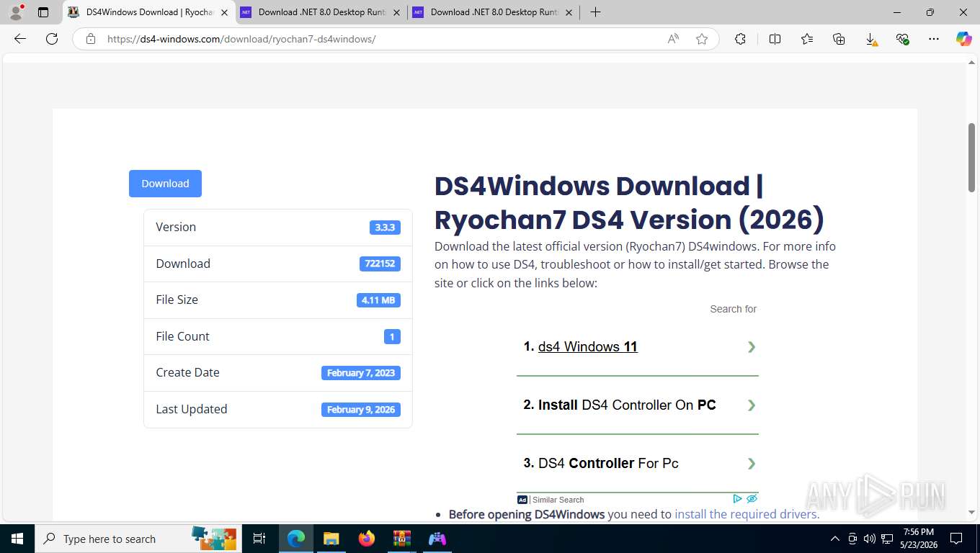Open Read aloud in address bar

click(673, 39)
